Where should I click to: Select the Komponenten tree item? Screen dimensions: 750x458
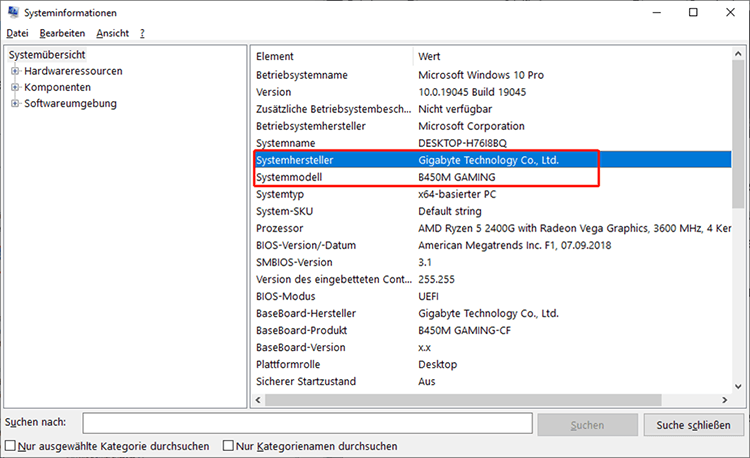[x=57, y=87]
